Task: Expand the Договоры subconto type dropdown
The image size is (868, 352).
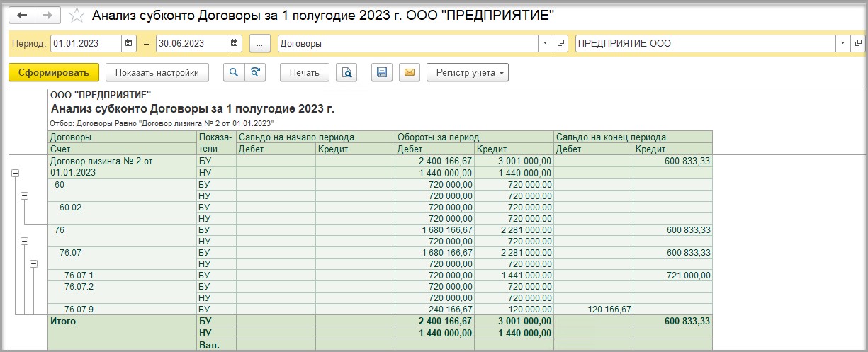Action: pos(545,43)
